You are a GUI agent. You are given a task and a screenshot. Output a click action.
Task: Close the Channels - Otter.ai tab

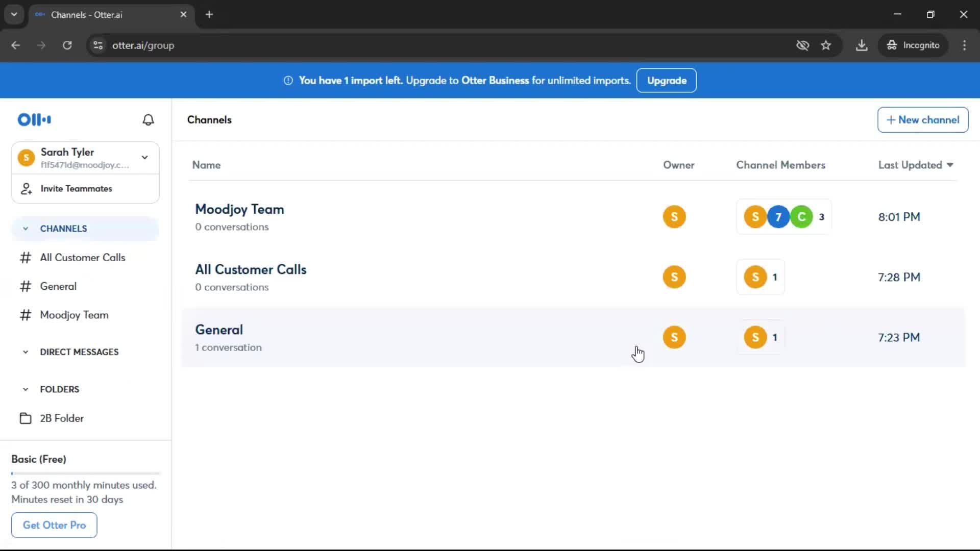tap(183, 14)
